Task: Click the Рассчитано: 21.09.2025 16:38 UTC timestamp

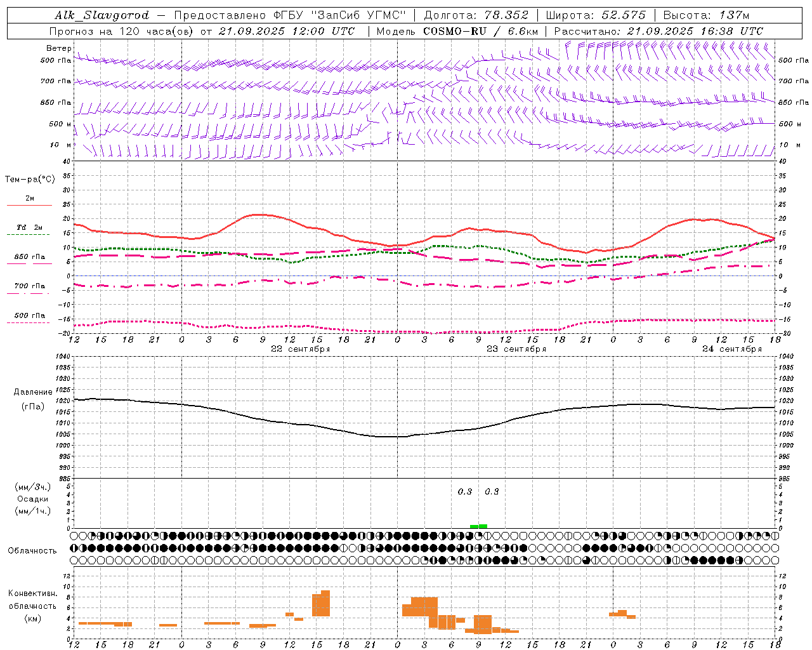Action: click(x=658, y=31)
